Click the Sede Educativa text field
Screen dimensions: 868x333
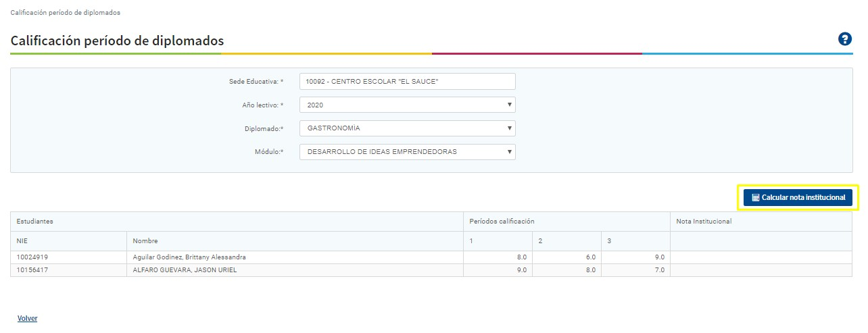(407, 82)
